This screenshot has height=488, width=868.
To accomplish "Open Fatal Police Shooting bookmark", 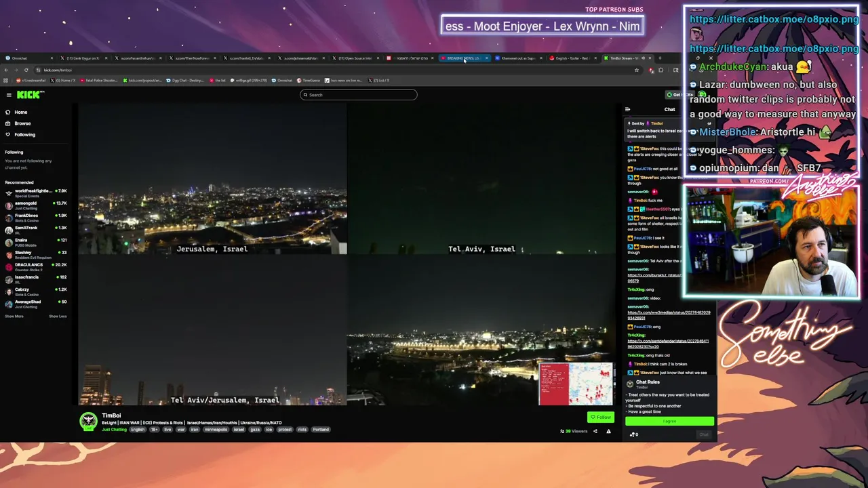I will 100,81.
